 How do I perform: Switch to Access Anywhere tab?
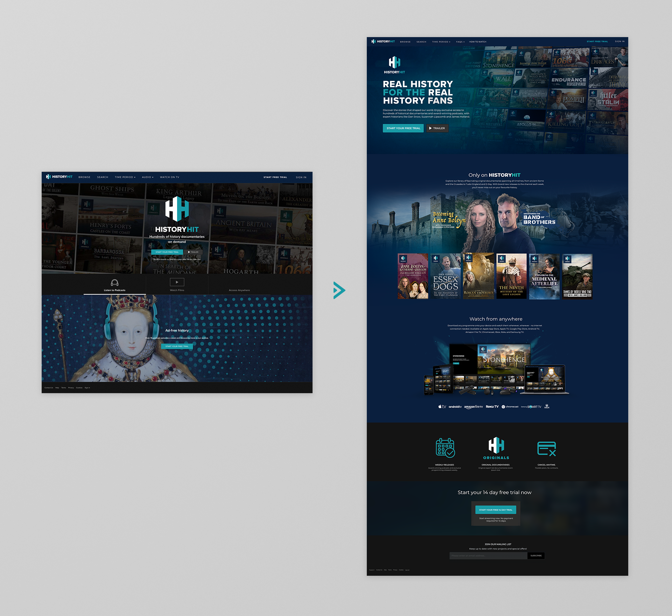(239, 285)
